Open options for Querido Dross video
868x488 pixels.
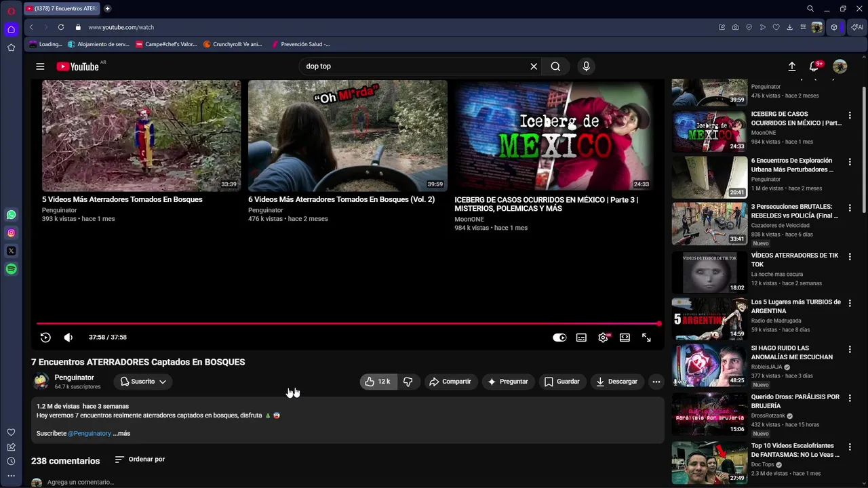click(850, 398)
